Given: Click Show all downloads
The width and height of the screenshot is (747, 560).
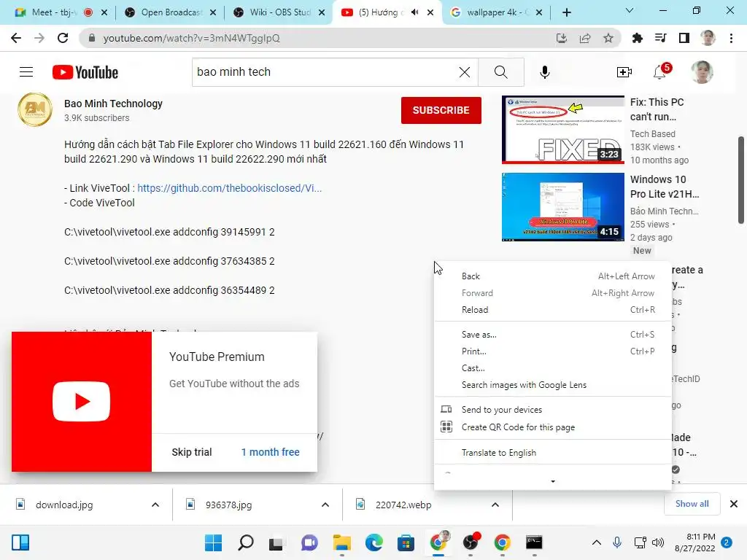Looking at the screenshot, I should point(692,504).
